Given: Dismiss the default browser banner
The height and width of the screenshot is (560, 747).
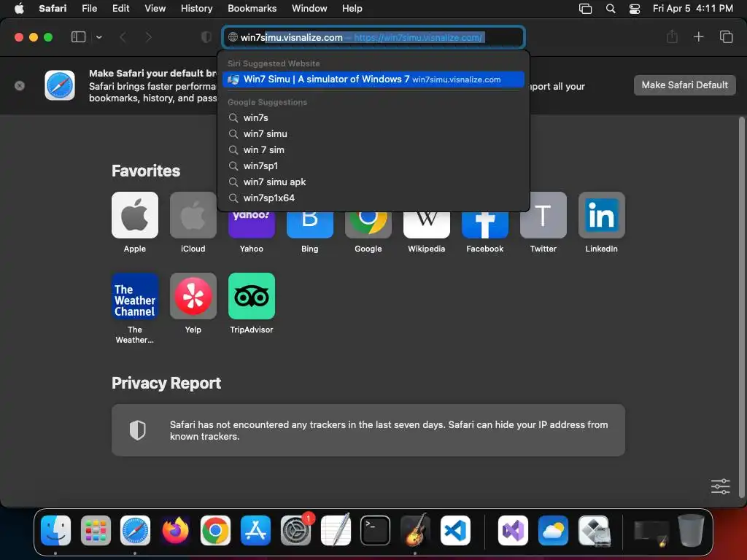Looking at the screenshot, I should tap(20, 86).
